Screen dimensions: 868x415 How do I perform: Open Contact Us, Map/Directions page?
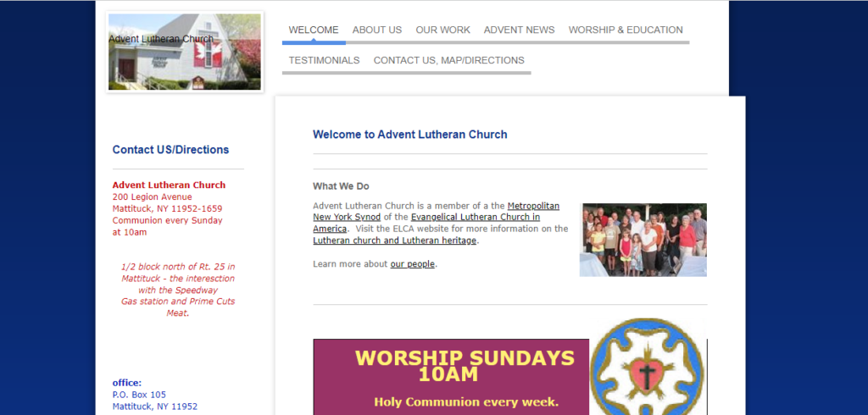(x=448, y=60)
